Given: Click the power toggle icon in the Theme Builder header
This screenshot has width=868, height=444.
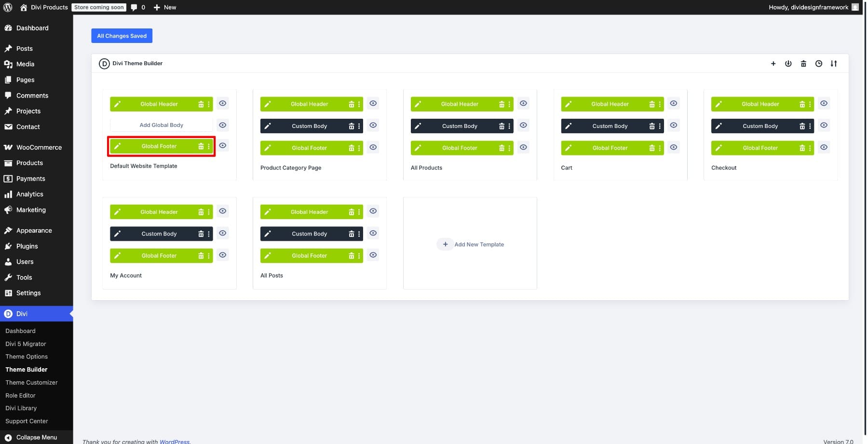Looking at the screenshot, I should [x=788, y=64].
